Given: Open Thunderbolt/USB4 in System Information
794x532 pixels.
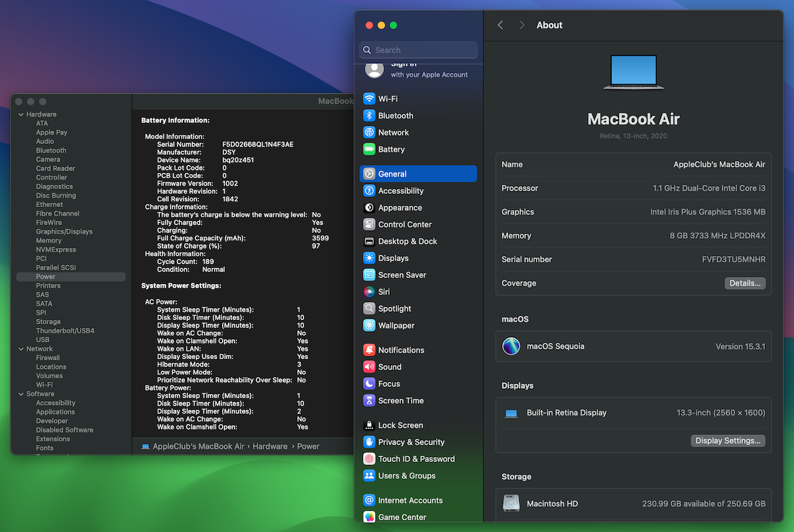Looking at the screenshot, I should (x=65, y=330).
